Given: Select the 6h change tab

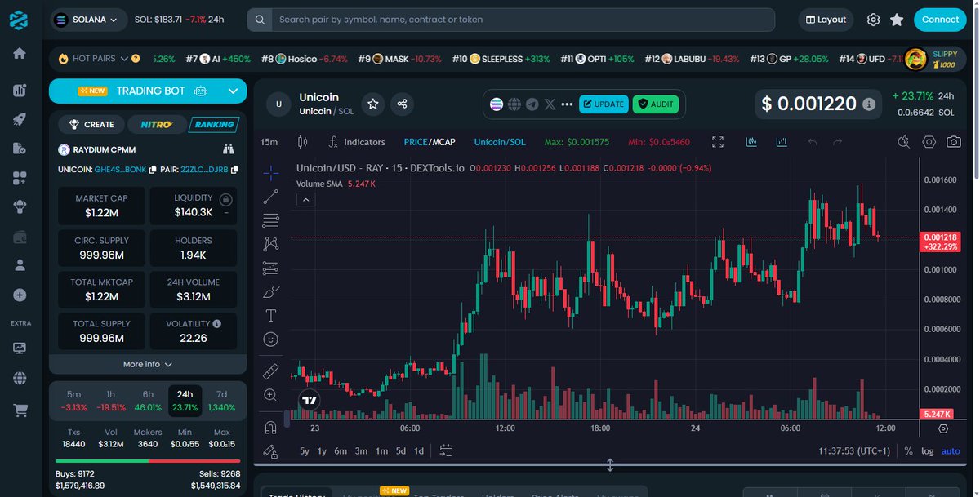Looking at the screenshot, I should click(x=148, y=401).
